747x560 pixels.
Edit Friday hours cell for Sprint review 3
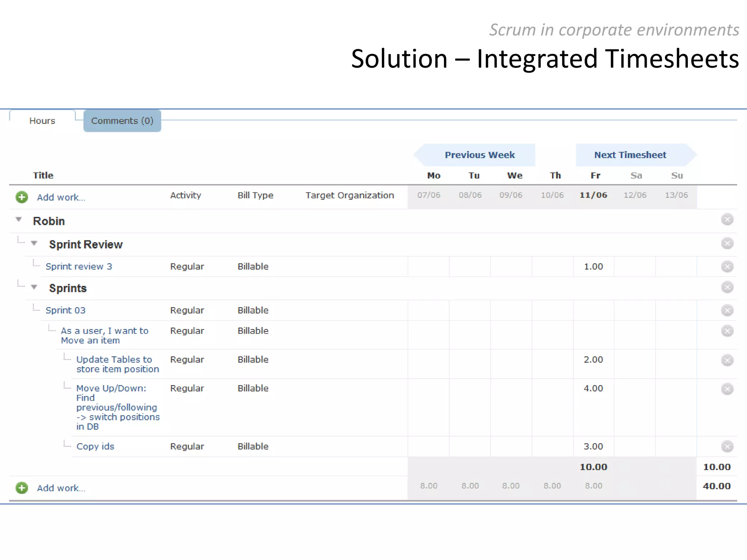(593, 267)
